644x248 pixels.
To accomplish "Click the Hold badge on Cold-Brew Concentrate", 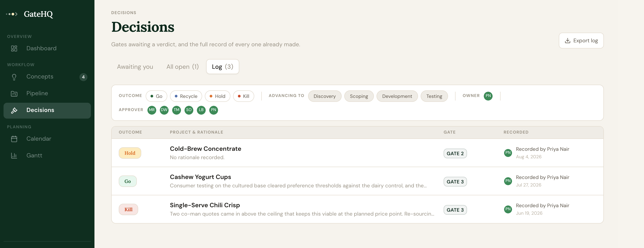I will pyautogui.click(x=130, y=153).
